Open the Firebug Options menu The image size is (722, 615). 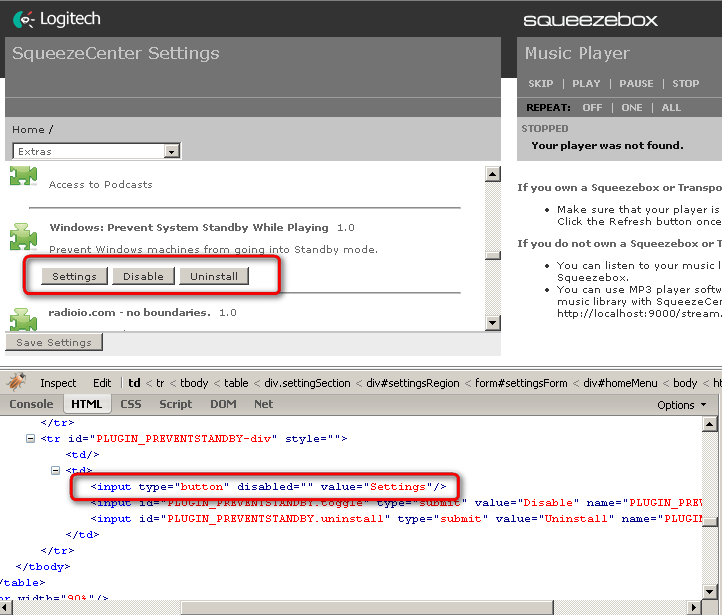click(682, 405)
